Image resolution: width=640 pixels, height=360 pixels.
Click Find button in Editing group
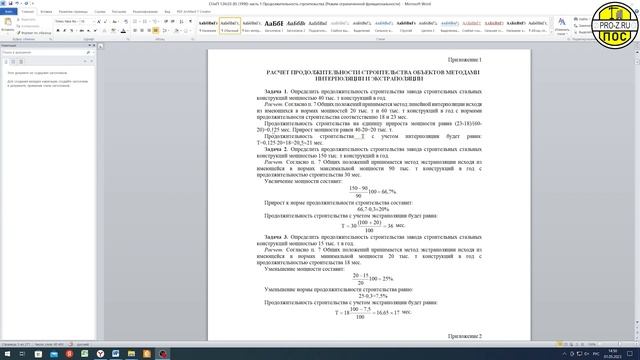click(x=582, y=19)
